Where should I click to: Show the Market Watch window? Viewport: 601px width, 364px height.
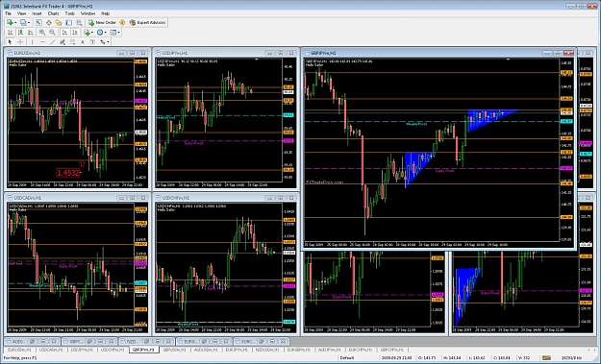pyautogui.click(x=38, y=23)
